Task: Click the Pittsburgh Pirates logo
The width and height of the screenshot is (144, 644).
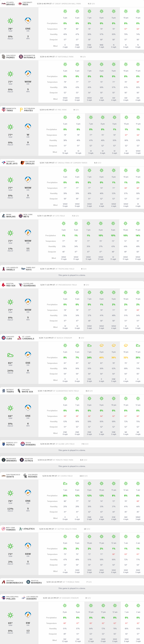Action: (21, 110)
